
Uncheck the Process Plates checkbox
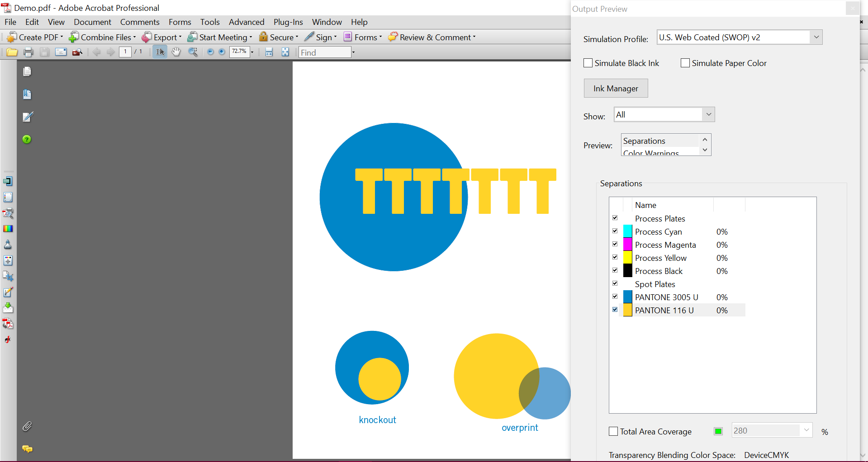coord(615,218)
